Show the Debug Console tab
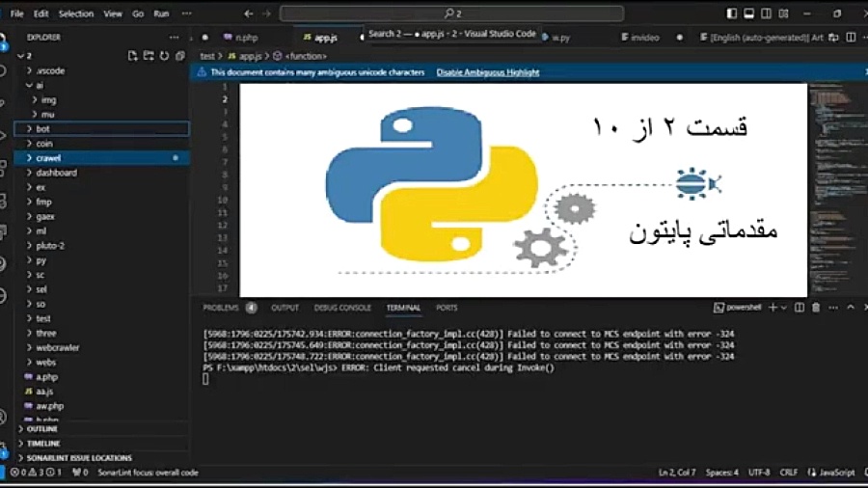The image size is (868, 488). click(342, 308)
